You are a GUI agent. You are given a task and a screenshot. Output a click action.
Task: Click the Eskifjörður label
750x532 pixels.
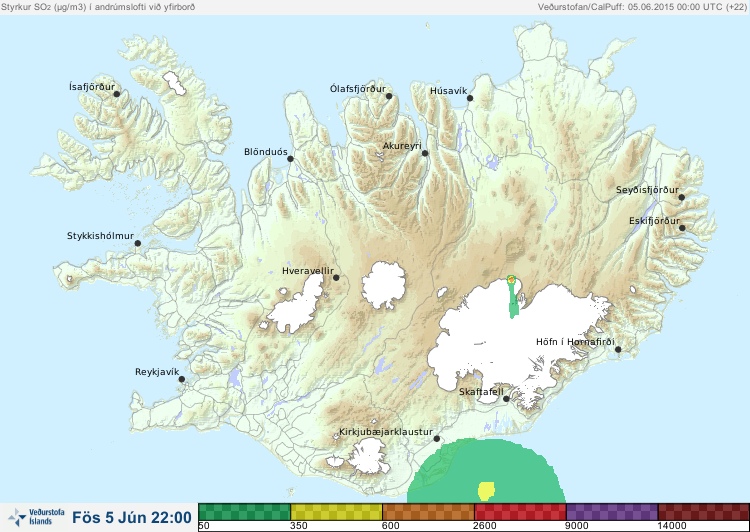654,221
